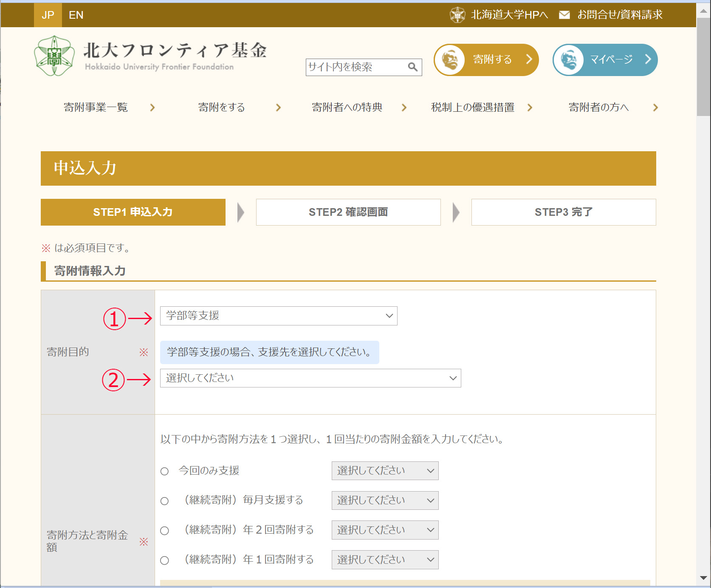The image size is (711, 588).
Task: Click the 北大フロンティア基金 title text
Action: [x=175, y=50]
